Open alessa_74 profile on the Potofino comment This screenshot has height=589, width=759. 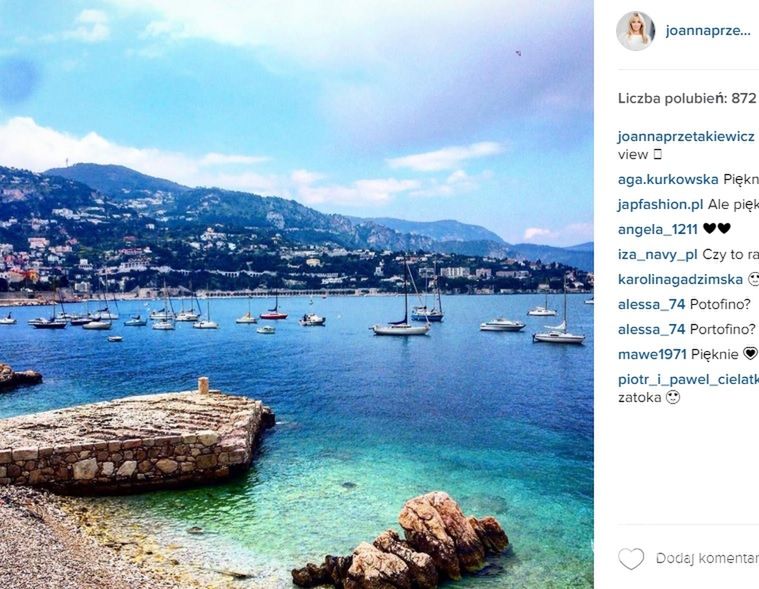click(x=651, y=304)
